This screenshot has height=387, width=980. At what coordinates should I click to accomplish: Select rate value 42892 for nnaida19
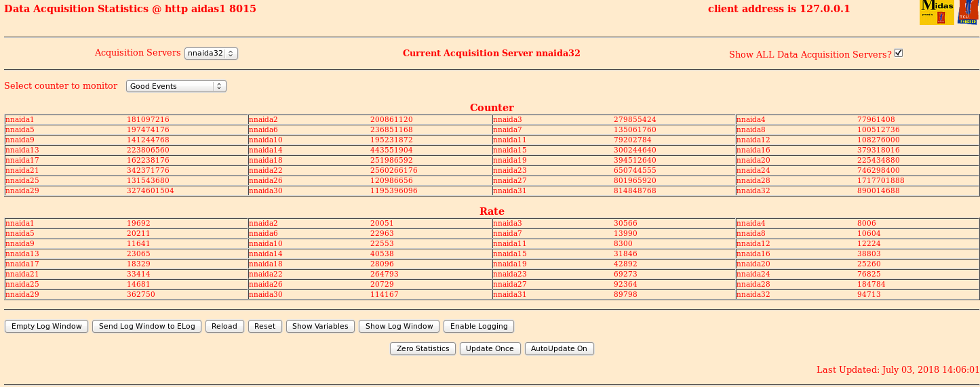pyautogui.click(x=625, y=264)
